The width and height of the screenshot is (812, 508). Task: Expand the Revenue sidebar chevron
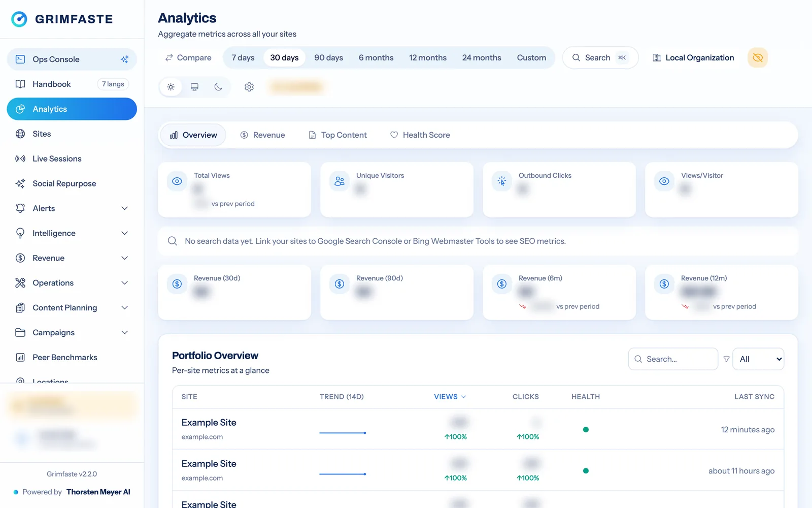125,259
